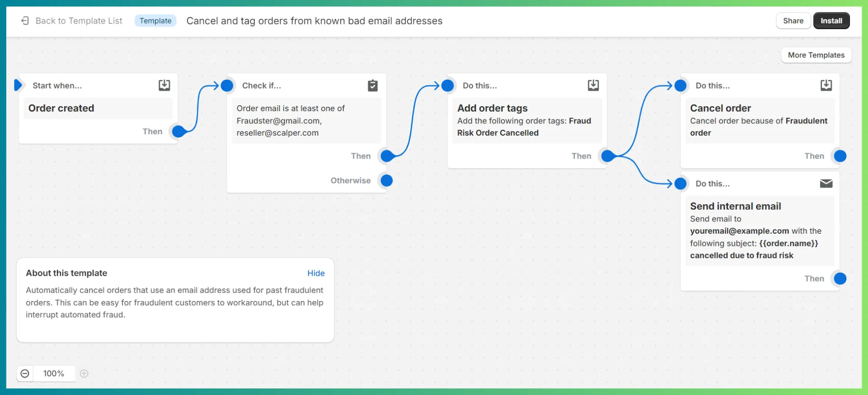
Task: Click the input node of Check if card
Action: pos(227,85)
